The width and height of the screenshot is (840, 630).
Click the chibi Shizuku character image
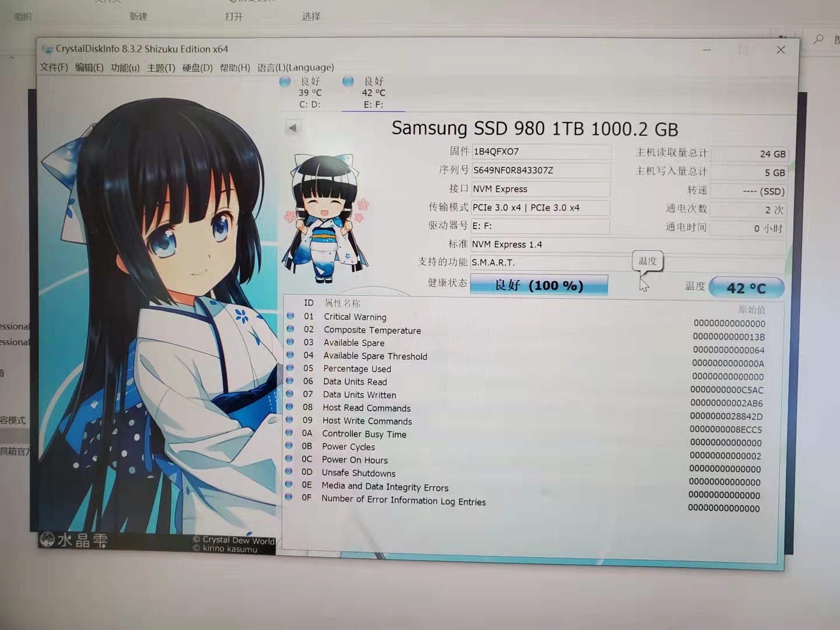325,219
